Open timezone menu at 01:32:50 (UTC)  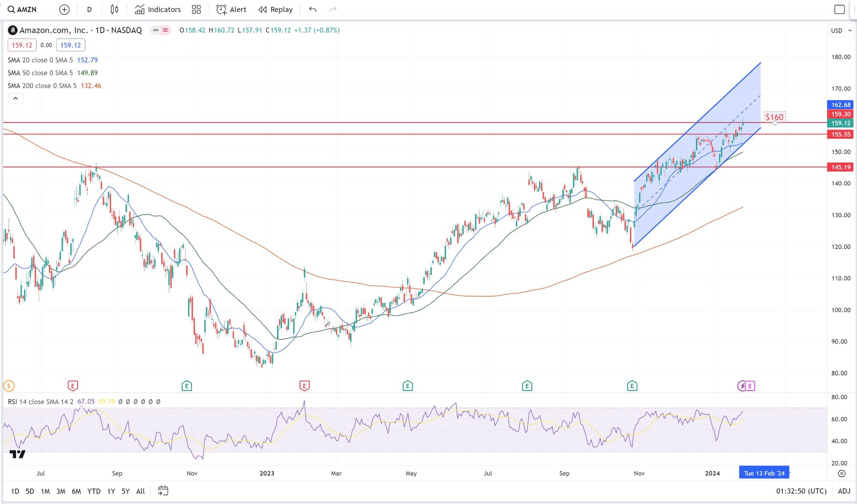(801, 491)
